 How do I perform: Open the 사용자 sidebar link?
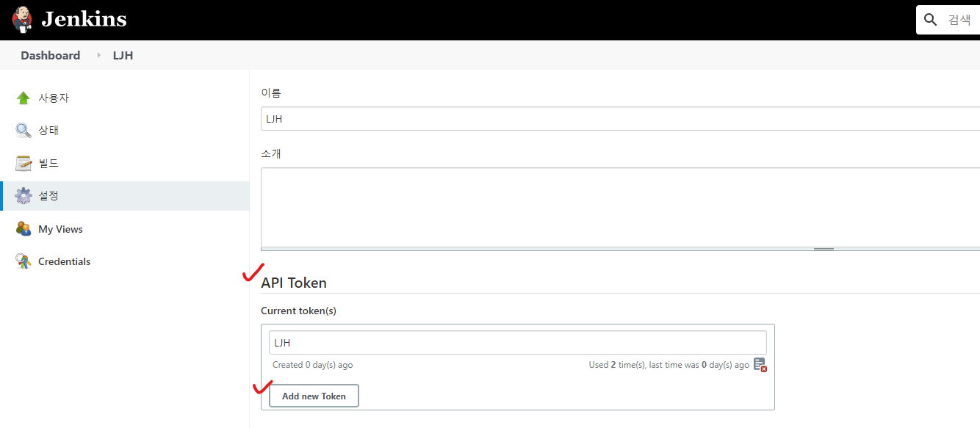54,98
